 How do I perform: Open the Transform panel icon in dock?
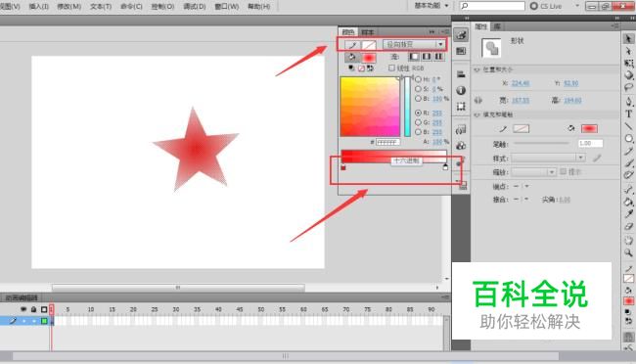click(x=461, y=107)
